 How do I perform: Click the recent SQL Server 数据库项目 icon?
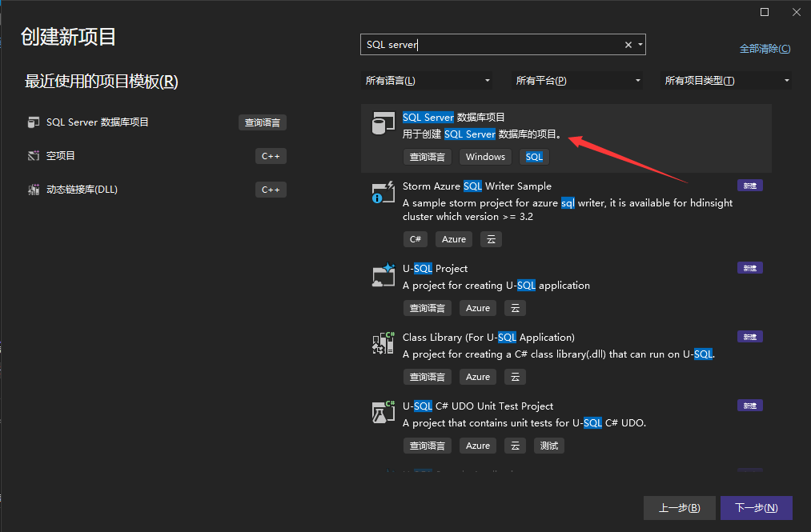(34, 122)
